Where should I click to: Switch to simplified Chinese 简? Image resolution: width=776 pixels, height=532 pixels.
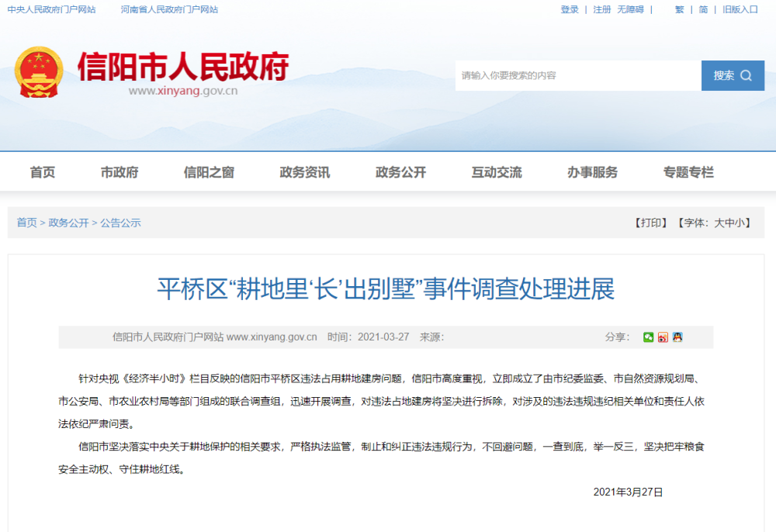pyautogui.click(x=703, y=9)
